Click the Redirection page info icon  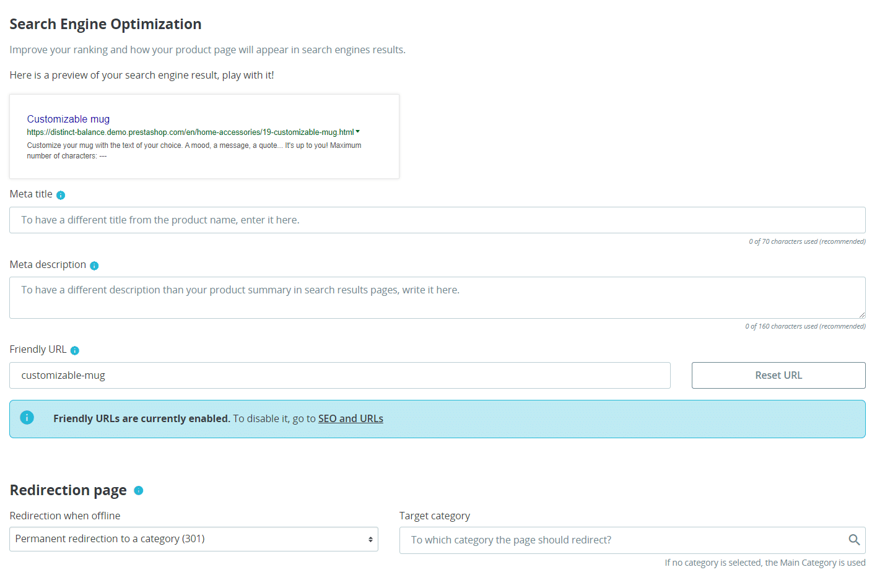point(139,490)
